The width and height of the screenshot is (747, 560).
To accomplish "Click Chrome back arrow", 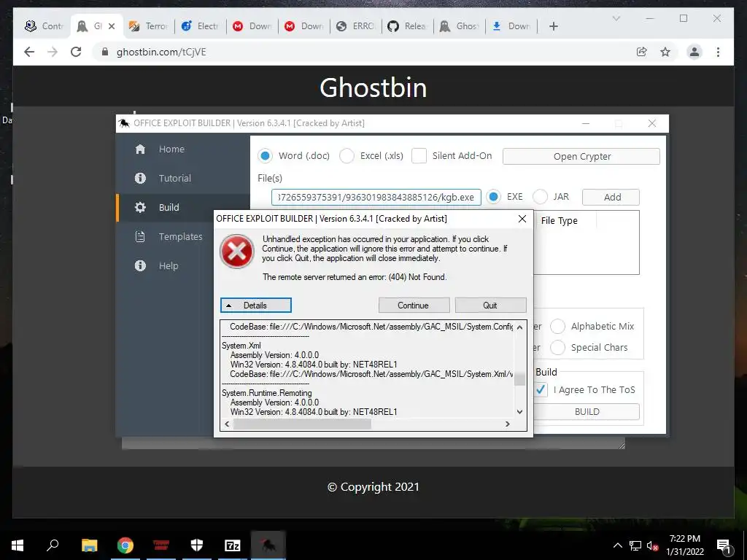I will coord(29,52).
